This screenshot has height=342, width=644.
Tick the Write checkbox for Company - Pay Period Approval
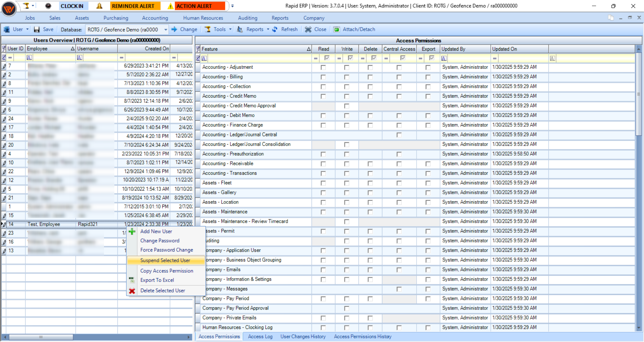coord(346,308)
